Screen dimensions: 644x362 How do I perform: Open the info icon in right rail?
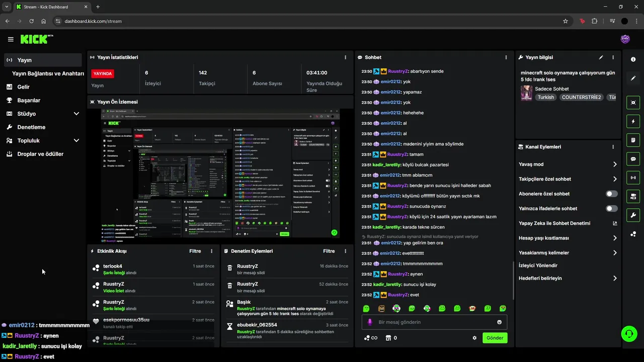point(633,59)
